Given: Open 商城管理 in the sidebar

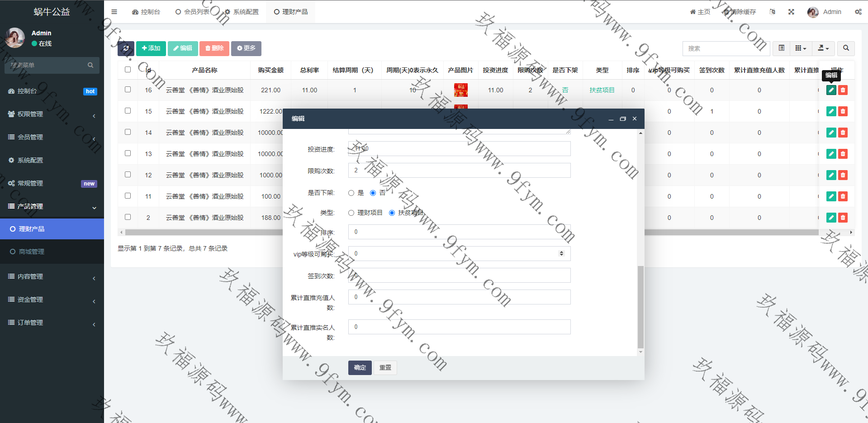Looking at the screenshot, I should point(32,252).
